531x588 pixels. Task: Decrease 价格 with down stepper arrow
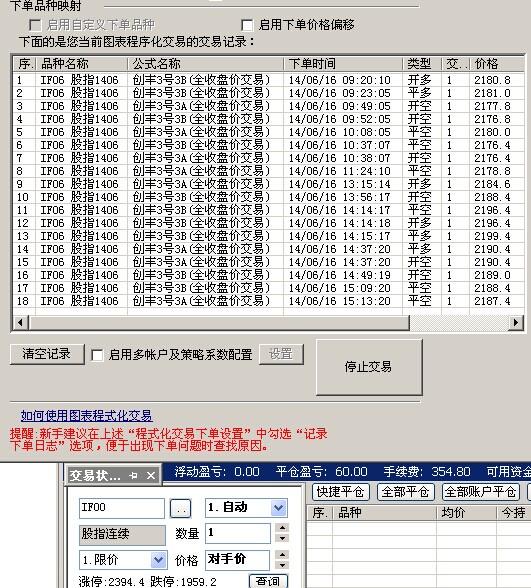point(282,565)
